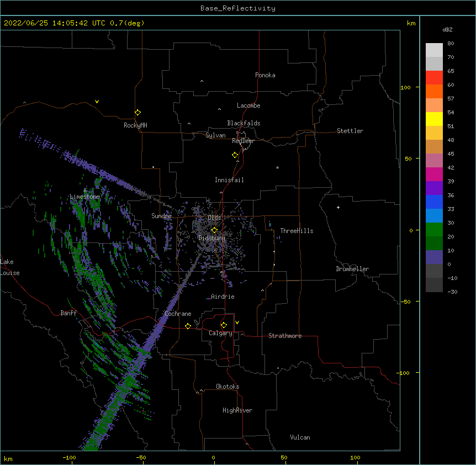Select the Okotoks town label
The height and width of the screenshot is (465, 476).
click(228, 387)
